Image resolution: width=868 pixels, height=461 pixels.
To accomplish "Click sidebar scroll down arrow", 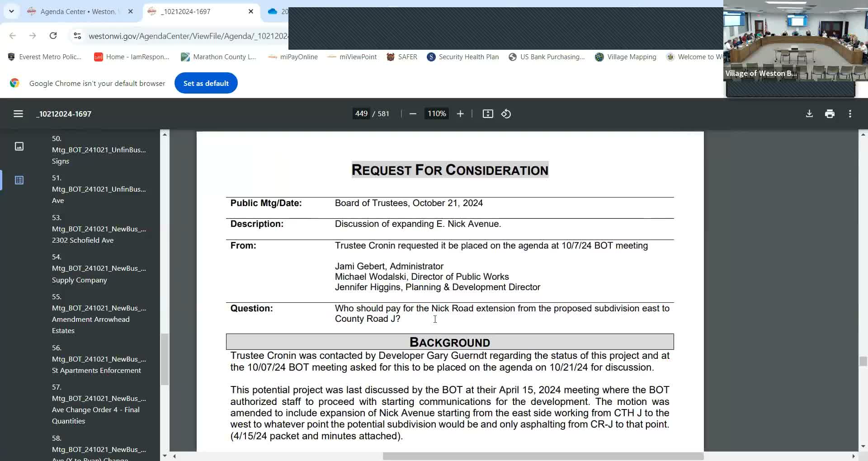I will pyautogui.click(x=165, y=456).
